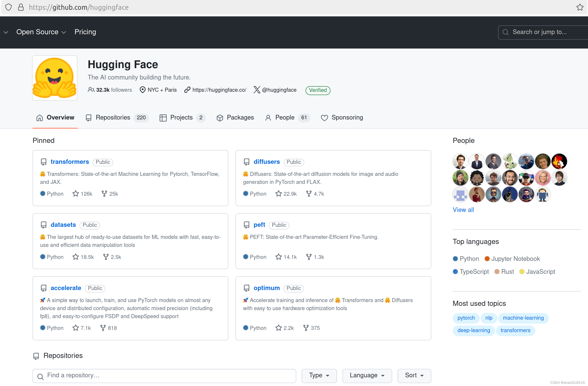Click the machine-learning topic tag
This screenshot has height=386, width=588.
click(523, 318)
